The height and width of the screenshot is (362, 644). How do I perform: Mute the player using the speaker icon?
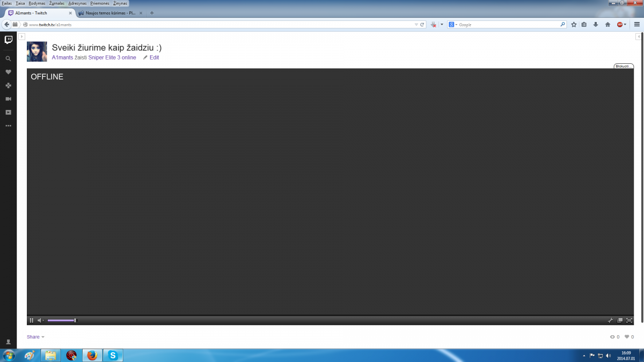tap(41, 320)
